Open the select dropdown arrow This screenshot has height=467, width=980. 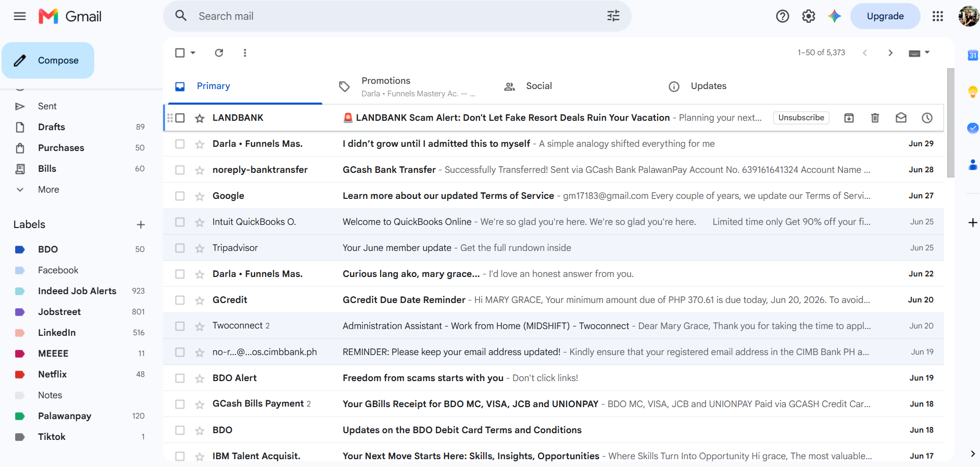193,53
